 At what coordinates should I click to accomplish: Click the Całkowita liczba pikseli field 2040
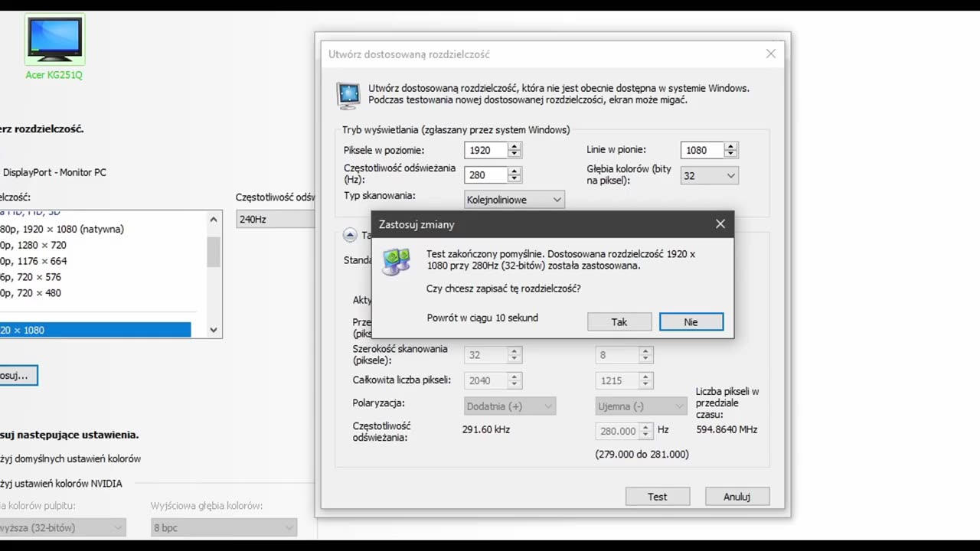(x=486, y=380)
